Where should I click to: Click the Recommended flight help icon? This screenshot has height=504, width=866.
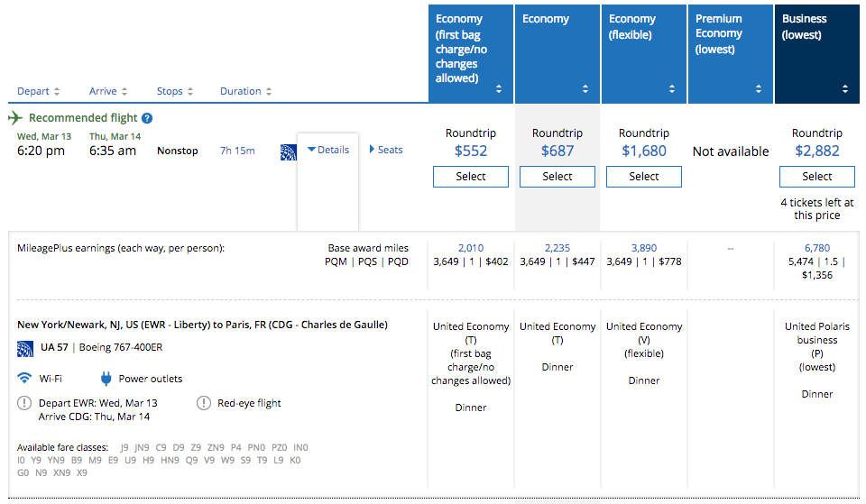click(x=147, y=118)
